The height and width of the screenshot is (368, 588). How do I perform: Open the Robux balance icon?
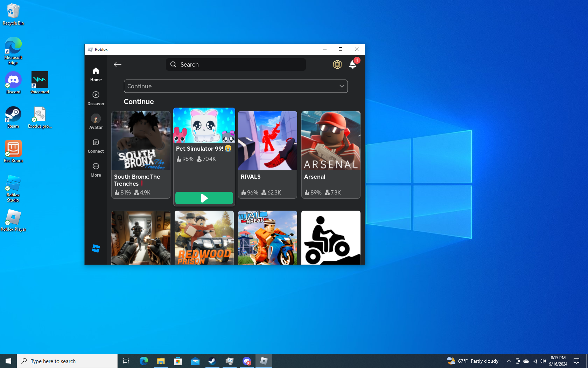pyautogui.click(x=337, y=64)
